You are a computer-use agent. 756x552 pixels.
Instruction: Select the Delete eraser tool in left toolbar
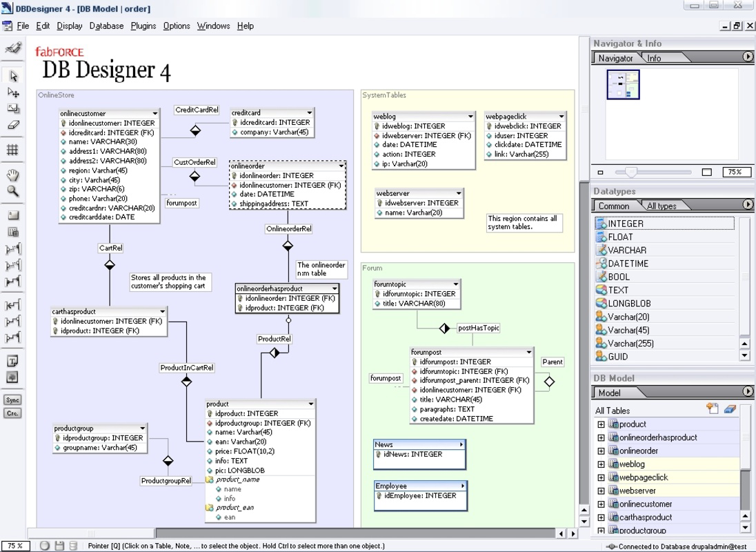tap(13, 125)
